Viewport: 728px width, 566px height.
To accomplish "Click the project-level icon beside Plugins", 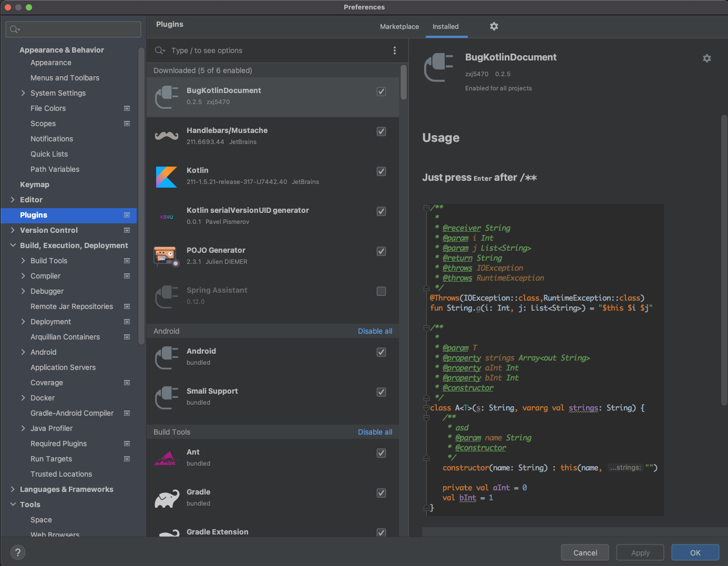I will 127,215.
